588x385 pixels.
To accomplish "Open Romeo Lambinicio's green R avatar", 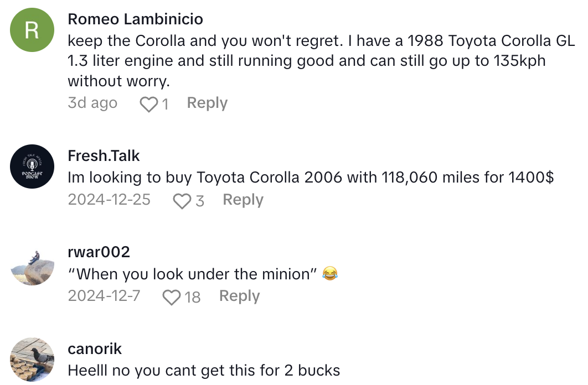I will 33,30.
